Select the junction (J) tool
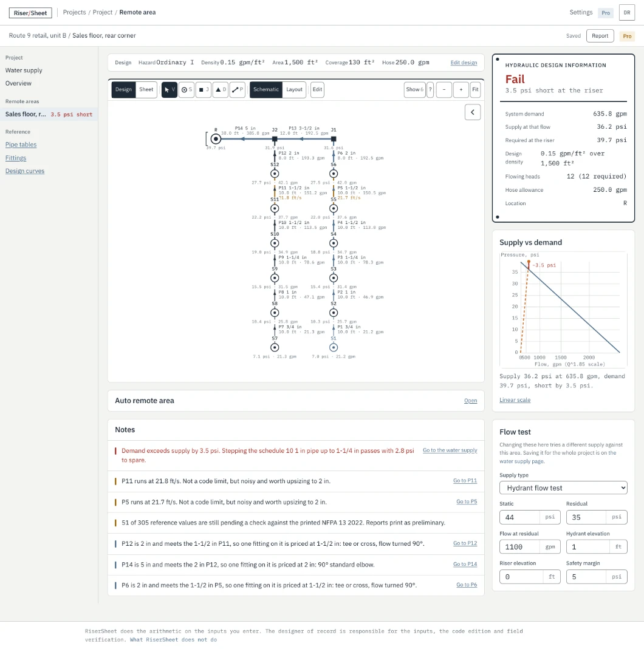 click(x=204, y=90)
